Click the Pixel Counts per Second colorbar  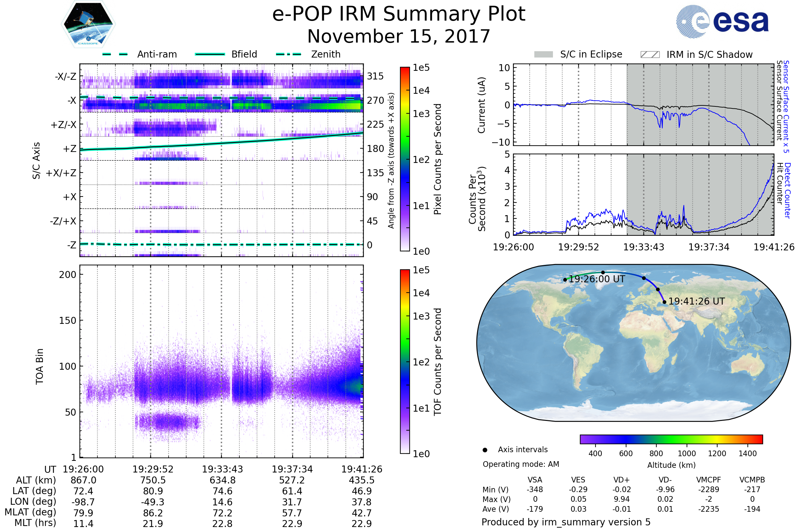[x=405, y=159]
